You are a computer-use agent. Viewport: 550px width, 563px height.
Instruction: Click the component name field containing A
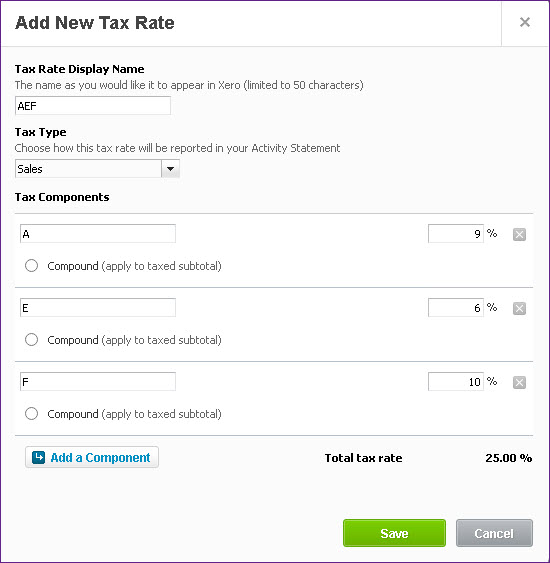98,234
